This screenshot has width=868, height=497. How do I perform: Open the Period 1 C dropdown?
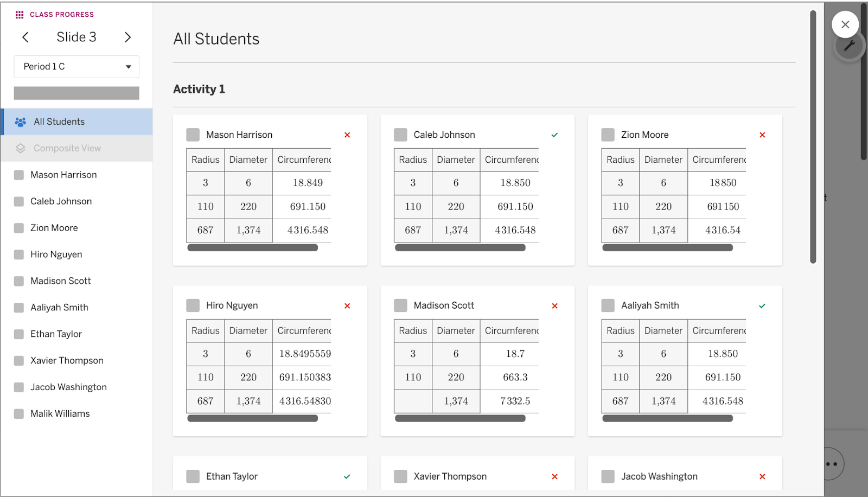tap(76, 67)
